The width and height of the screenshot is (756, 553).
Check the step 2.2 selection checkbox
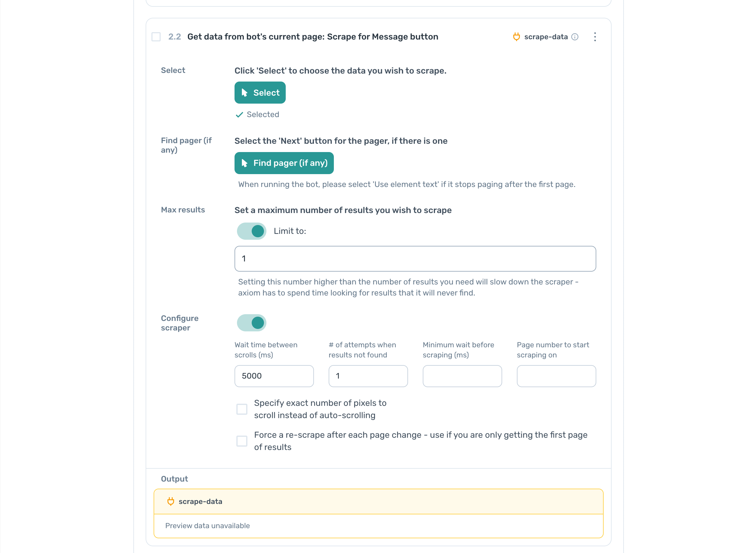coord(156,37)
